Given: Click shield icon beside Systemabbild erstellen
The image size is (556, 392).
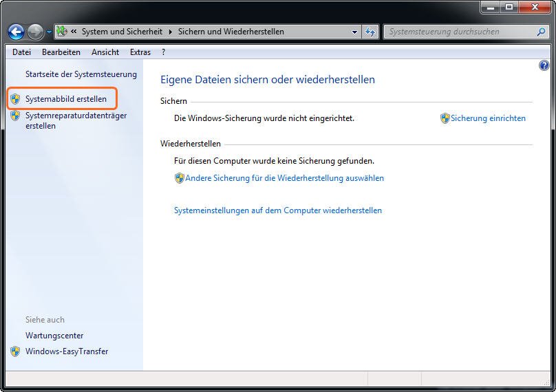Looking at the screenshot, I should coord(15,99).
